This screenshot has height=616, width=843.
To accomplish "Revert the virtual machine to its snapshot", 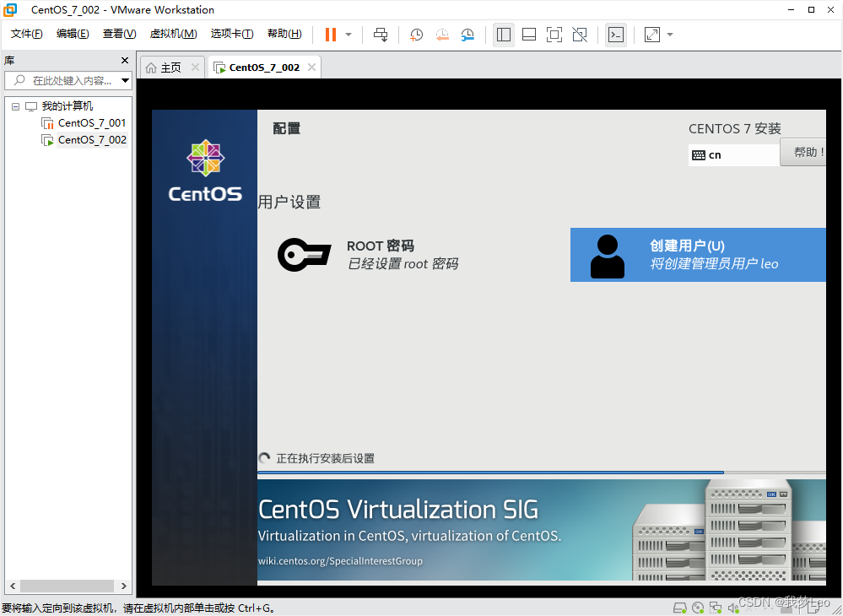I will point(442,35).
